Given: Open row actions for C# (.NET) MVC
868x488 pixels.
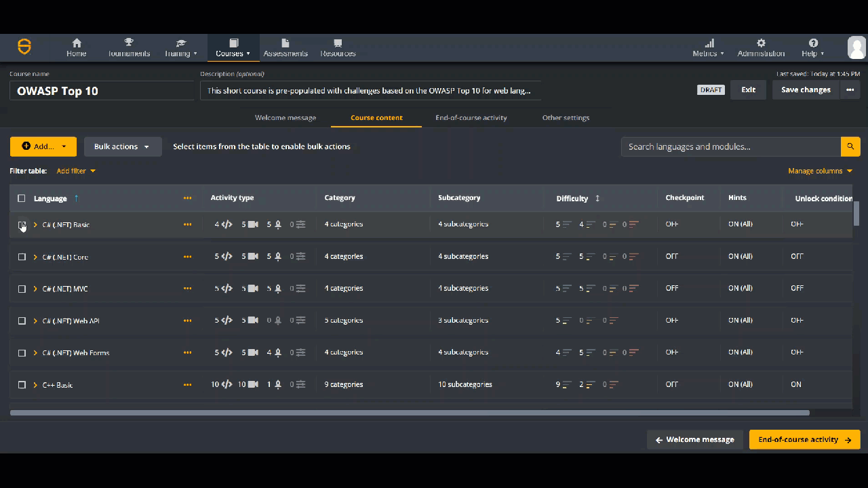Looking at the screenshot, I should [187, 289].
